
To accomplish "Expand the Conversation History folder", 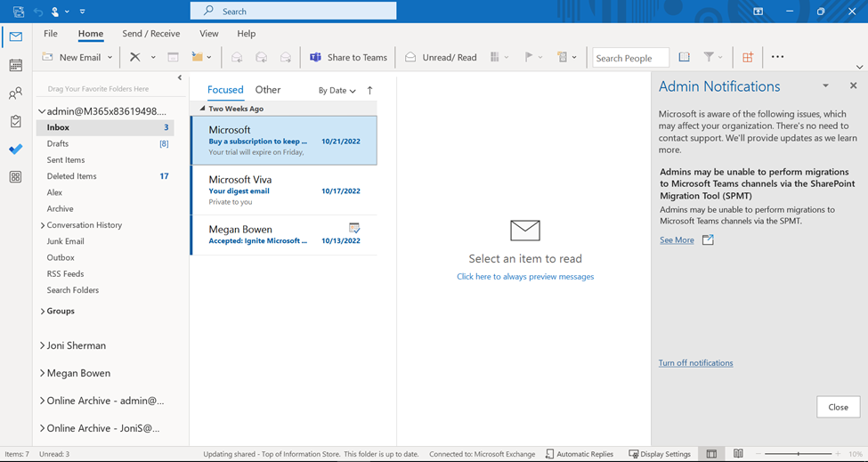I will (42, 225).
